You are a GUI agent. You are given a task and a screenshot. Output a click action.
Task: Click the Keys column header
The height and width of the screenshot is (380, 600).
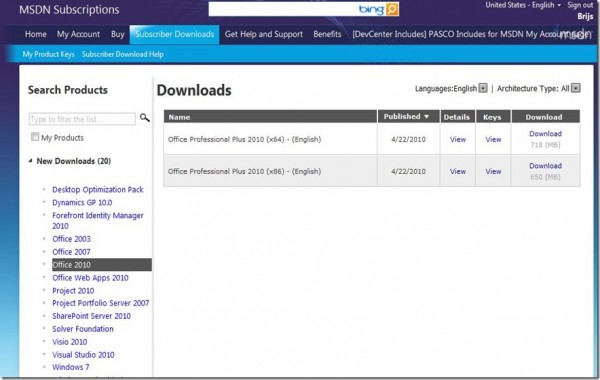click(493, 117)
